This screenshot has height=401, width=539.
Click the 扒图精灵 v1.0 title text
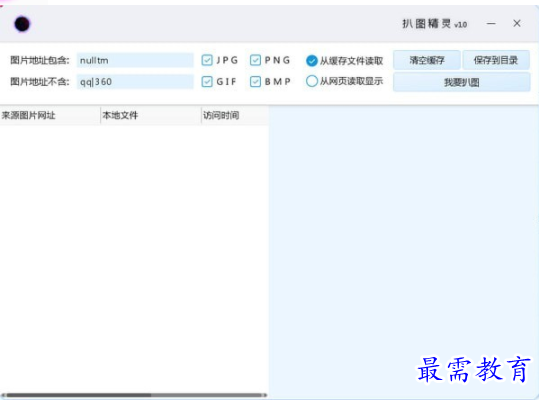tap(434, 24)
